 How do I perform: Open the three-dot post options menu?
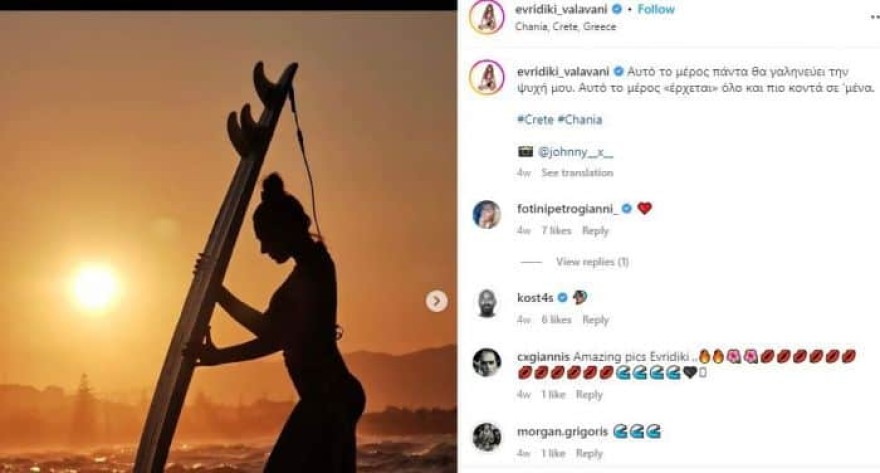tap(874, 17)
